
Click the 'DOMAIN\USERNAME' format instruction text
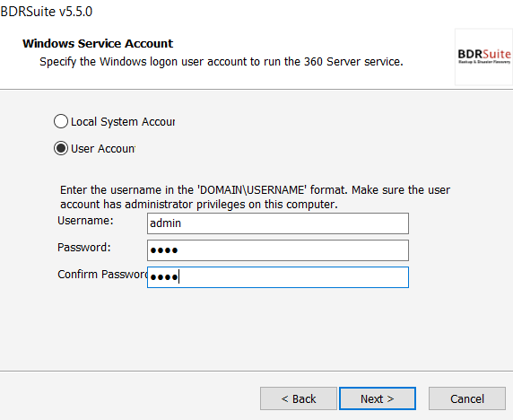point(256,190)
